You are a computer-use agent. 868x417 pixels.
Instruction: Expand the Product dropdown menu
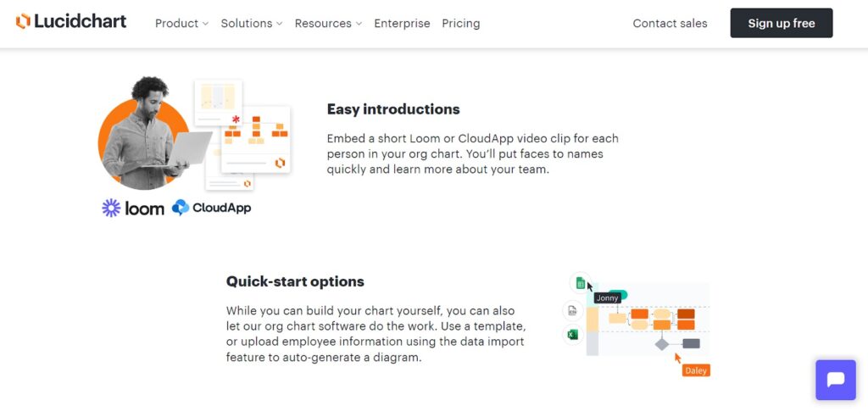click(x=181, y=23)
